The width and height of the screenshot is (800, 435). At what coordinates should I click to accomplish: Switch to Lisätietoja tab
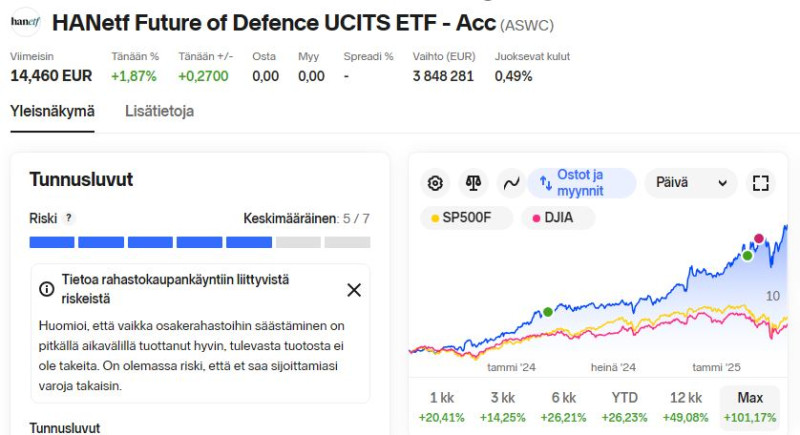pos(159,111)
